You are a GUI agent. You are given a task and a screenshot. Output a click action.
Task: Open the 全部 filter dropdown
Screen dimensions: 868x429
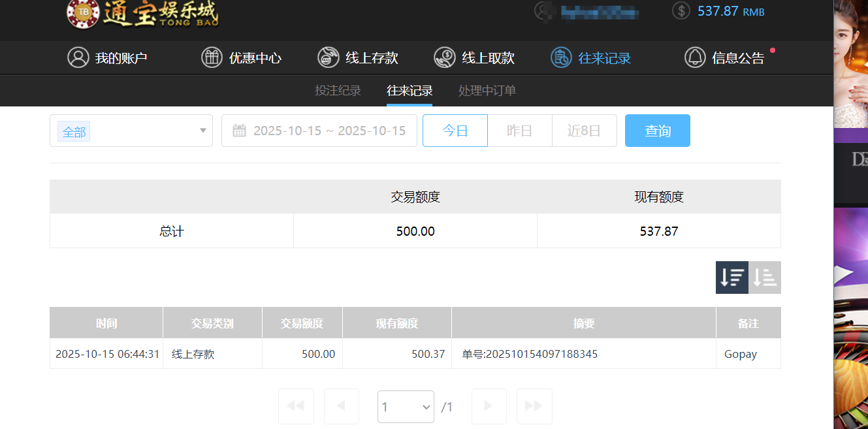(131, 131)
